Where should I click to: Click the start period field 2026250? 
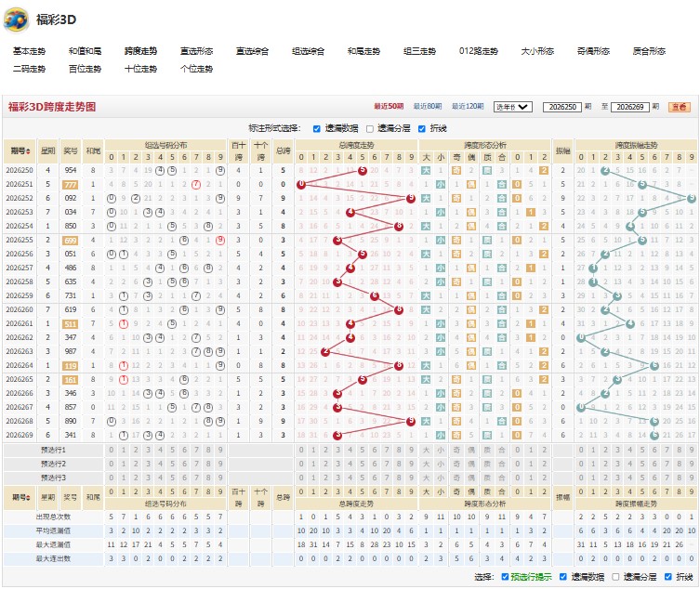point(562,107)
